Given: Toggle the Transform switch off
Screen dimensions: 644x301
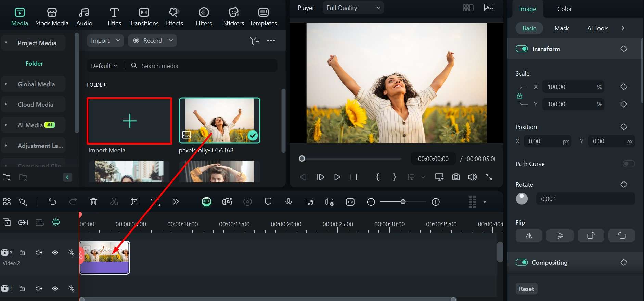Looking at the screenshot, I should [521, 49].
